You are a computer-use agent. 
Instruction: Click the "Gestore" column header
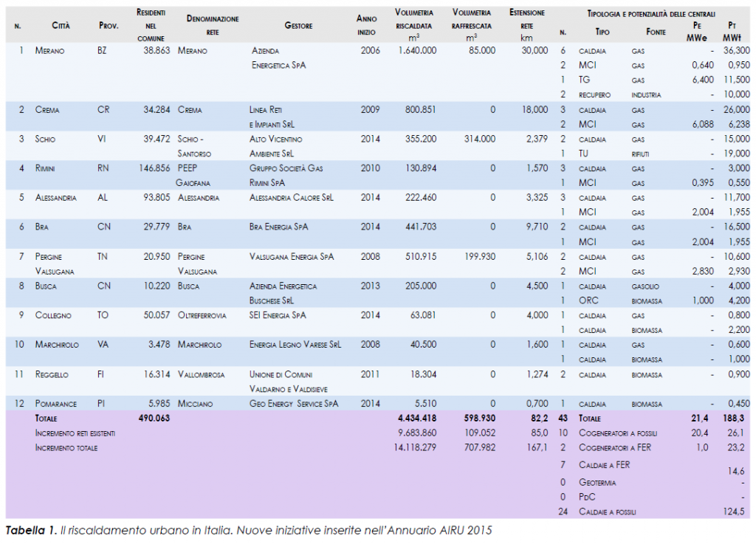click(x=298, y=26)
